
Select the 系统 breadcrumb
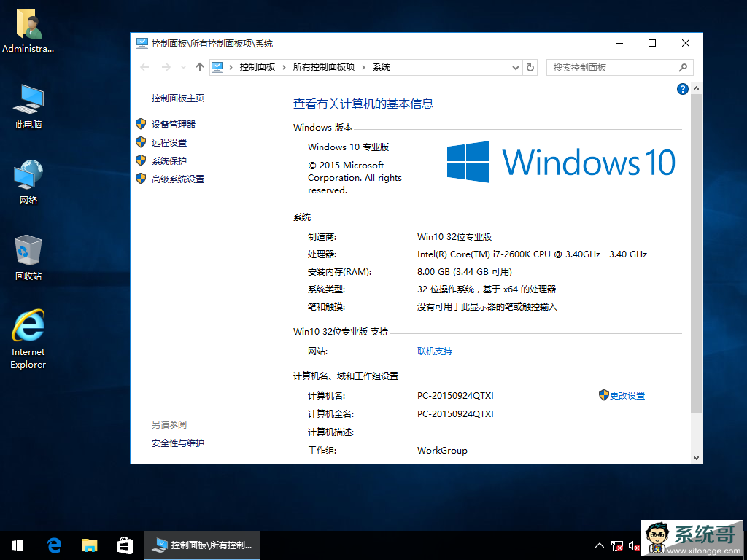382,67
